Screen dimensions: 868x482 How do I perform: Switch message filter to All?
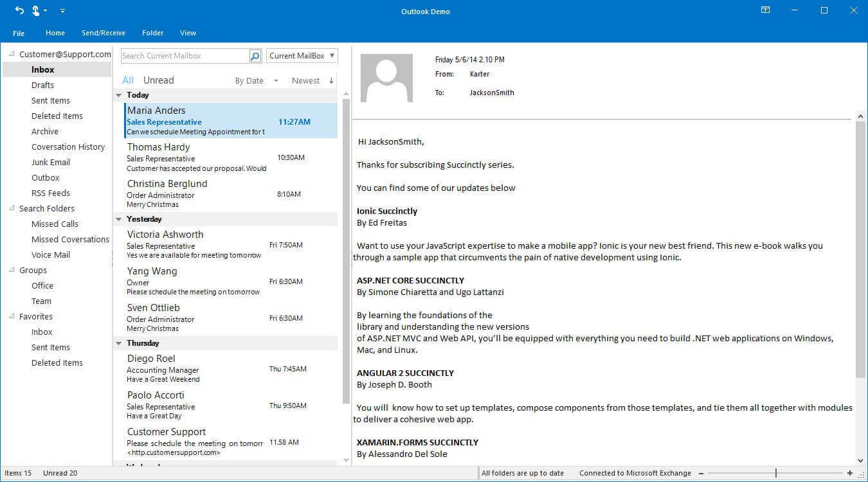[128, 80]
